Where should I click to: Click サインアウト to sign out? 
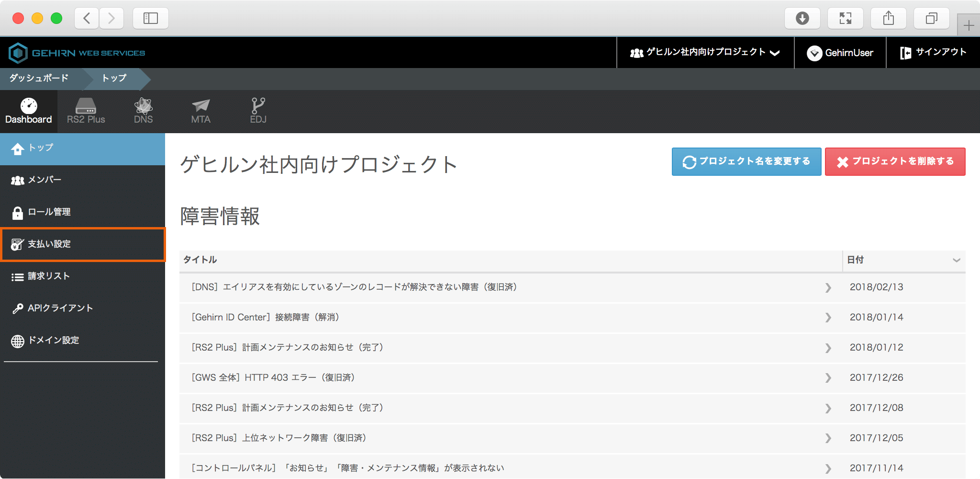click(x=933, y=53)
